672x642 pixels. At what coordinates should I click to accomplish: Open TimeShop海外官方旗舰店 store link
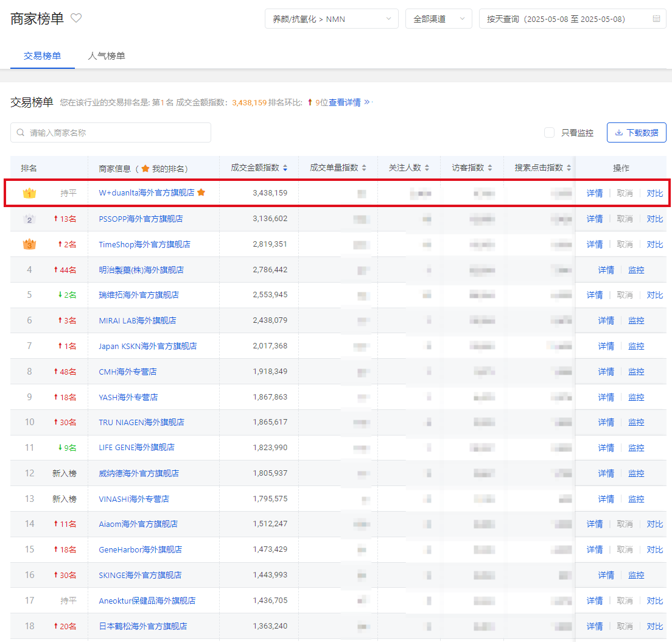tap(144, 244)
